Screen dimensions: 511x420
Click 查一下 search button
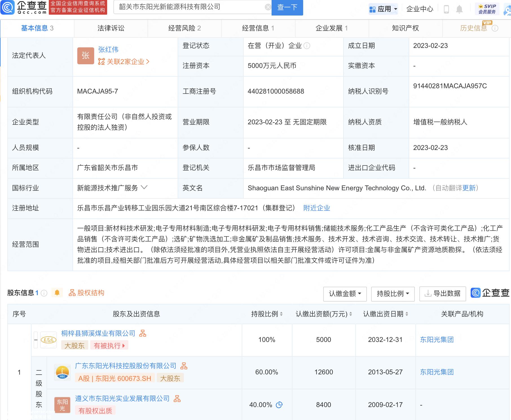click(x=287, y=8)
